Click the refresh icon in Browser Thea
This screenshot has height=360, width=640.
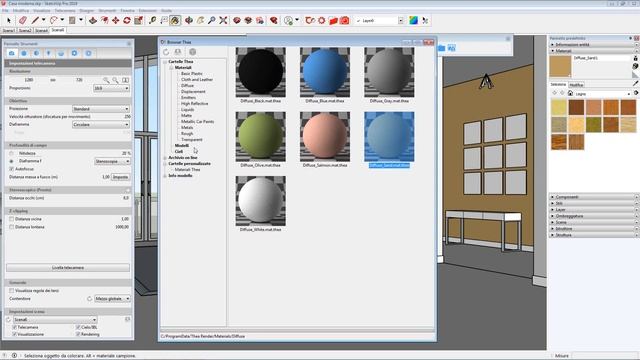[166, 52]
